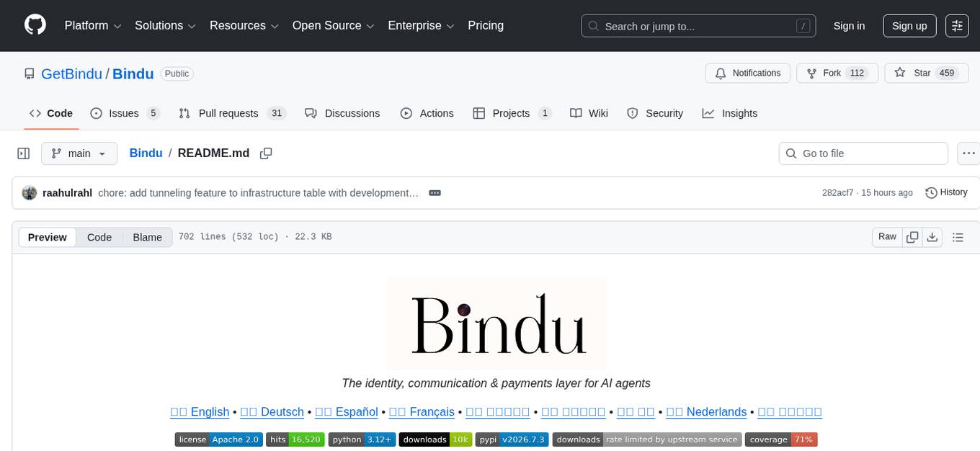Open the Pricing page
Viewport: 980px width, 451px height.
click(x=486, y=25)
